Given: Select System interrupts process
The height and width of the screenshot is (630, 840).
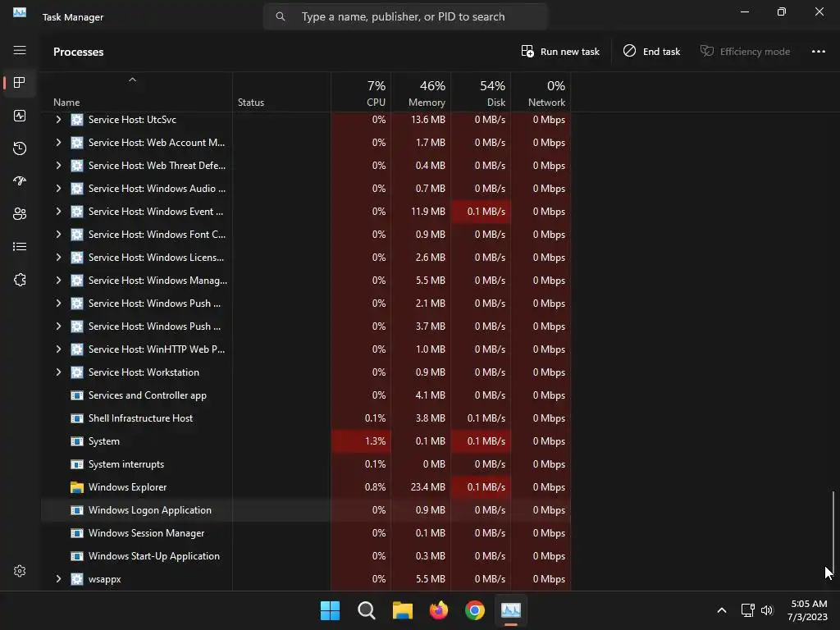Looking at the screenshot, I should pos(306,464).
